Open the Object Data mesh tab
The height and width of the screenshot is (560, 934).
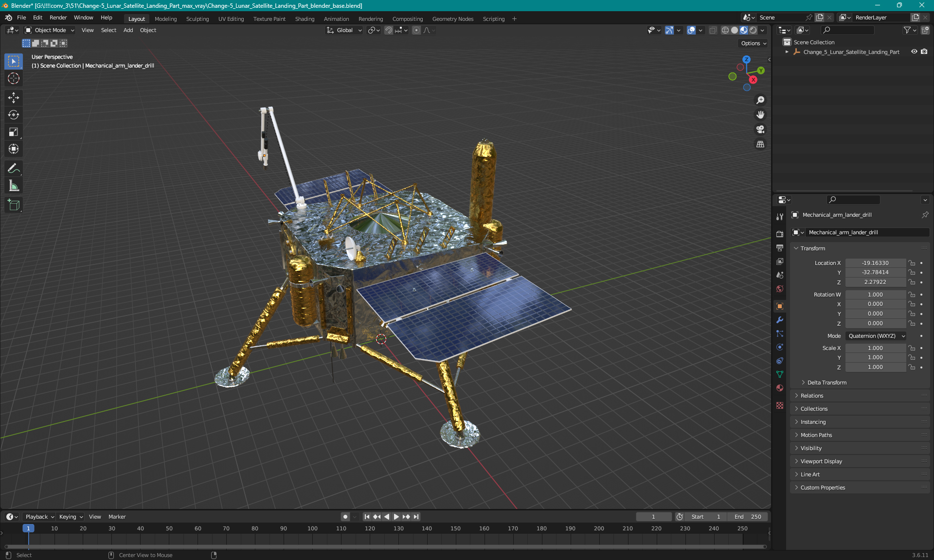coord(780,374)
